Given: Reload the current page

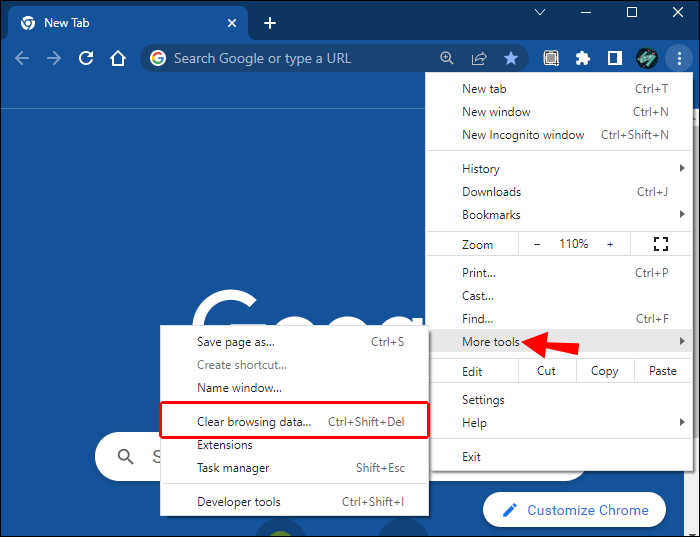Looking at the screenshot, I should pyautogui.click(x=86, y=58).
